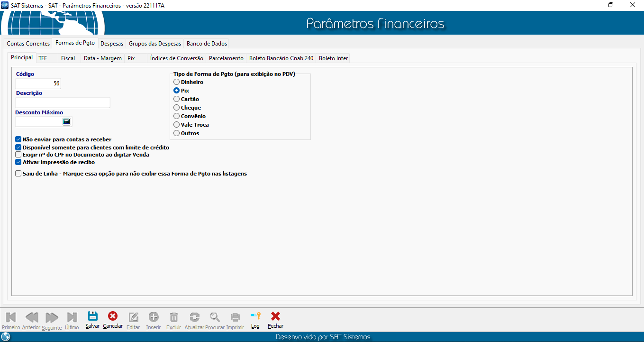Enable Exigir nº do CPF checkbox
644x342 pixels.
point(18,155)
